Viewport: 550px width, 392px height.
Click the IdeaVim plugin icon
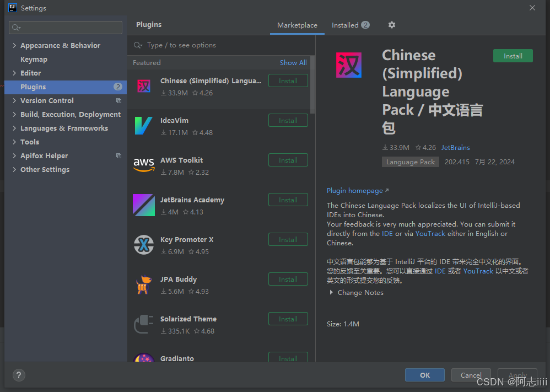pos(143,126)
